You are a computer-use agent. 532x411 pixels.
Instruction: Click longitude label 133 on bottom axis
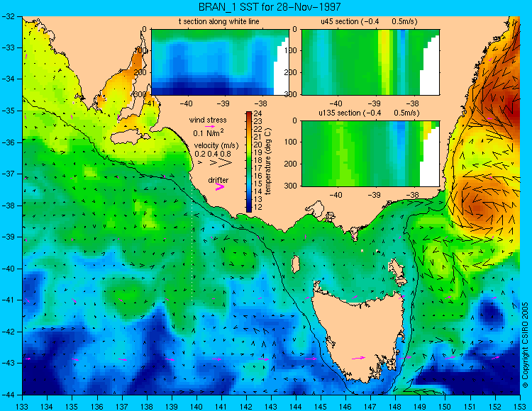click(22, 406)
